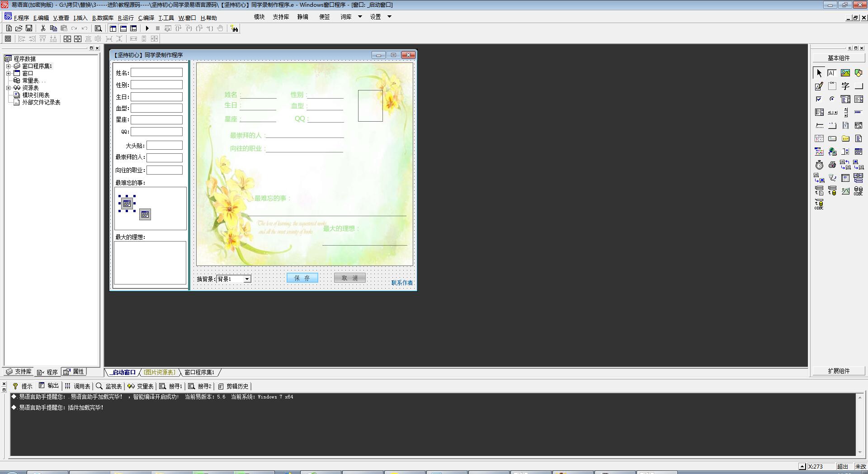Click the binoculars search icon
Viewport: 868px width, 474px height.
[x=234, y=28]
